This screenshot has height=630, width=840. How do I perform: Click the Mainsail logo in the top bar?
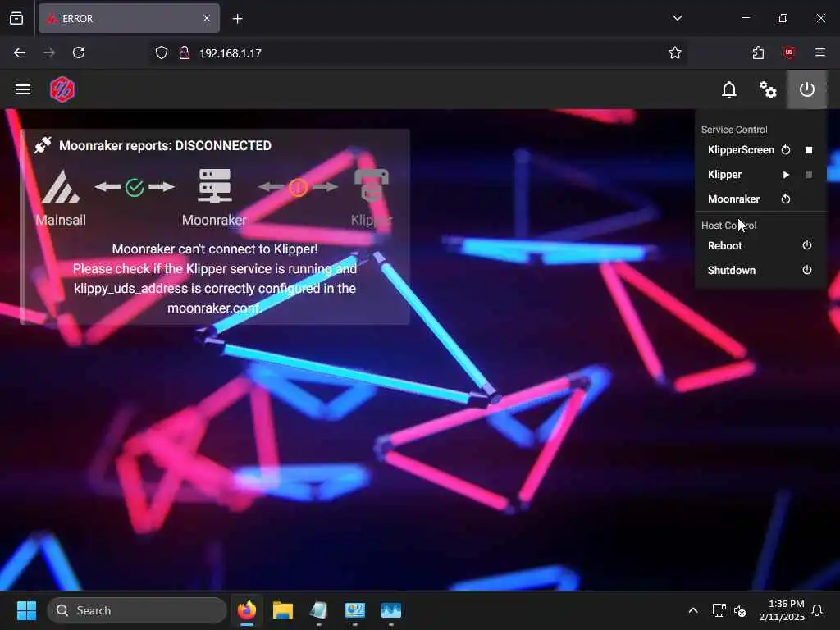pyautogui.click(x=62, y=89)
